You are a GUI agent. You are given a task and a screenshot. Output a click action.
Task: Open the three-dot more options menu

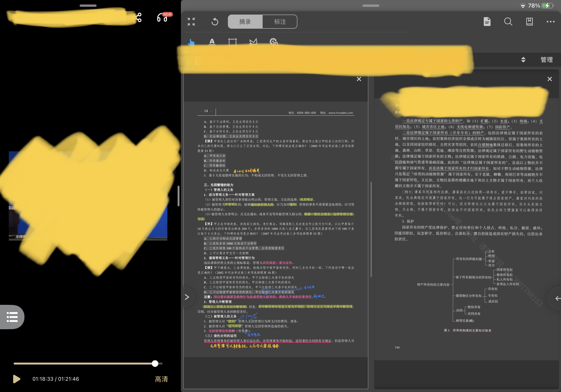pos(550,22)
